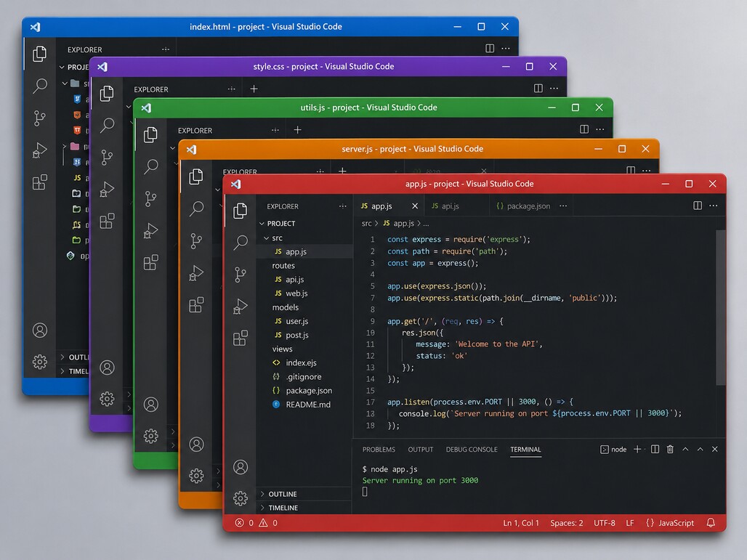Open Manage gear in index.html window
747x560 pixels.
pos(40,362)
